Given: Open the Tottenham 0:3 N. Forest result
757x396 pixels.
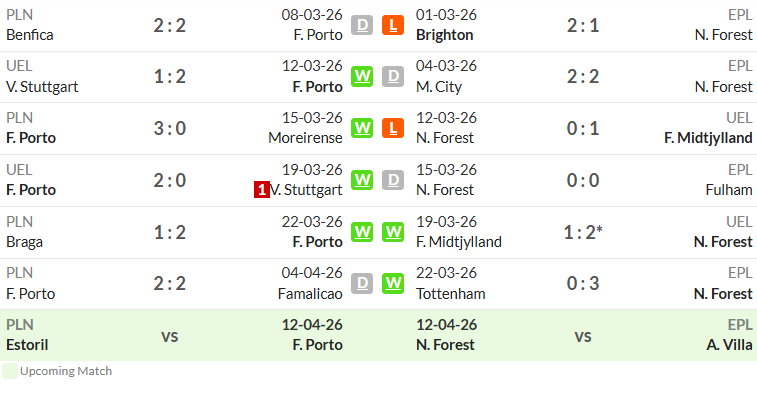Looking at the screenshot, I should pyautogui.click(x=583, y=283).
